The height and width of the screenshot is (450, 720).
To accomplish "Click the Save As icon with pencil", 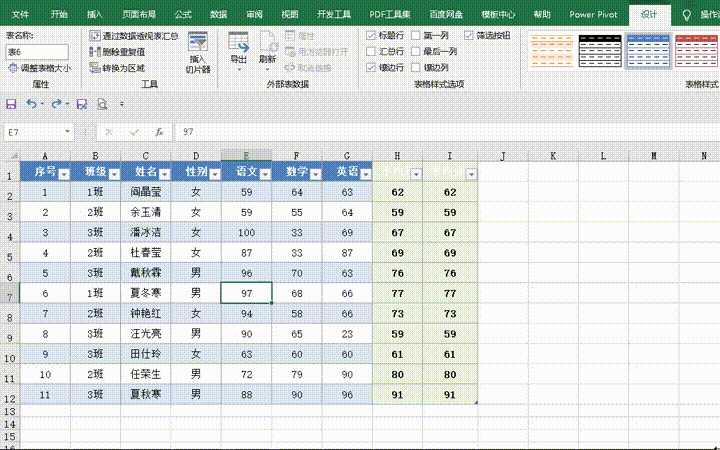I will coord(82,104).
